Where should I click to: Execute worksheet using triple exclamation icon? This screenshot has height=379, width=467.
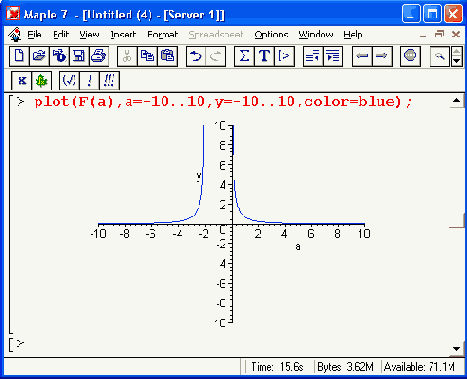coord(109,81)
